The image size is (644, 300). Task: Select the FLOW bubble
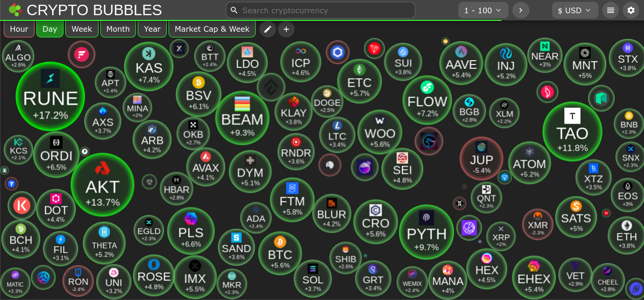427,100
